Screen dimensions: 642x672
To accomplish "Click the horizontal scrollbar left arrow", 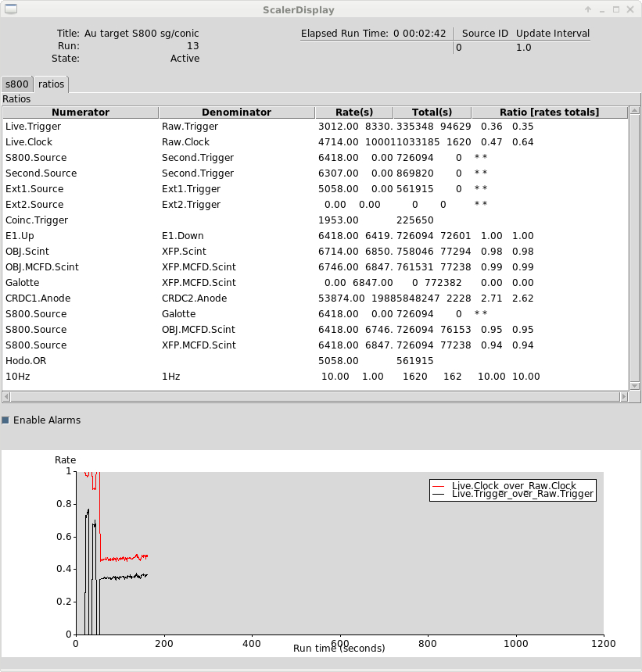I will coord(6,397).
